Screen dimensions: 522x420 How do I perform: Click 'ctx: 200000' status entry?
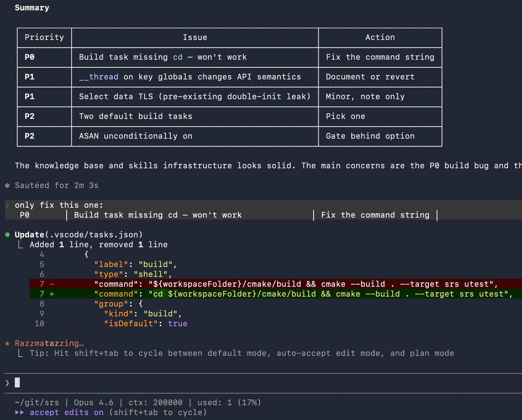click(x=155, y=403)
